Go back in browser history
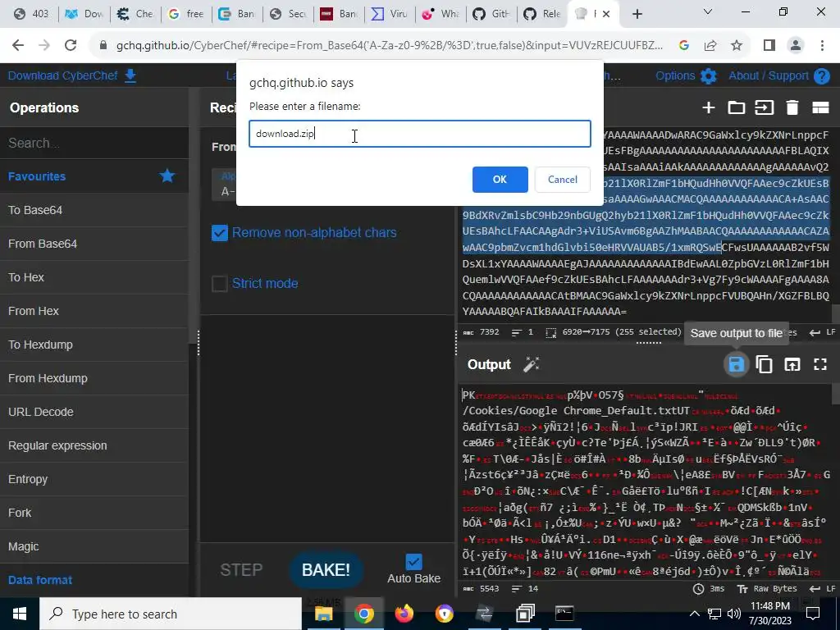Image resolution: width=840 pixels, height=630 pixels. 18,46
